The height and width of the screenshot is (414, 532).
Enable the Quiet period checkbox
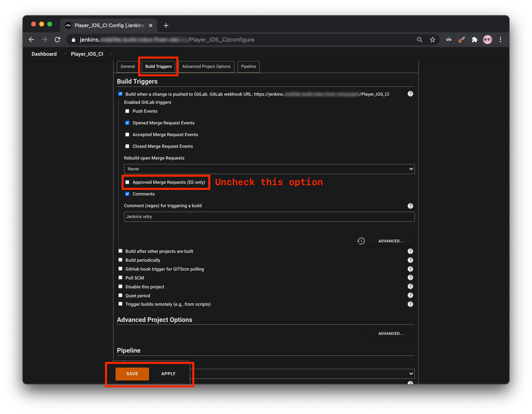point(120,295)
